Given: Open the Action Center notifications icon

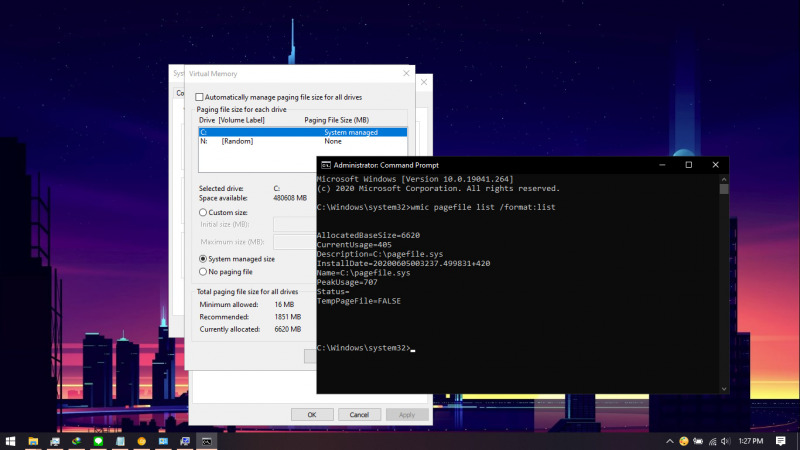Looking at the screenshot, I should click(781, 441).
